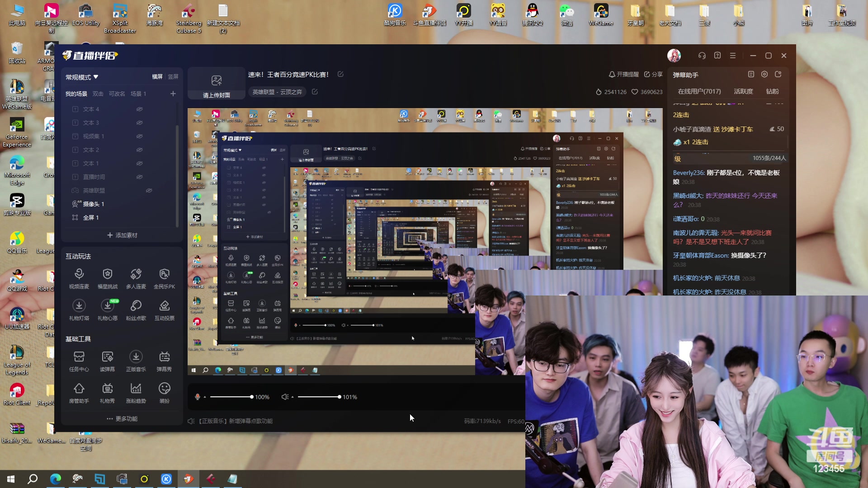Open 正版音乐 tool
This screenshot has height=488, width=868.
coord(136,361)
